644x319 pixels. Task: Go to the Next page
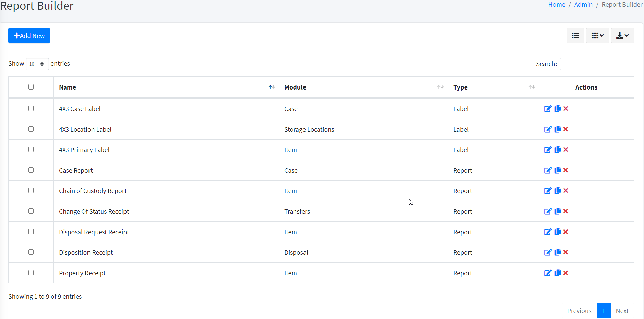click(x=622, y=311)
